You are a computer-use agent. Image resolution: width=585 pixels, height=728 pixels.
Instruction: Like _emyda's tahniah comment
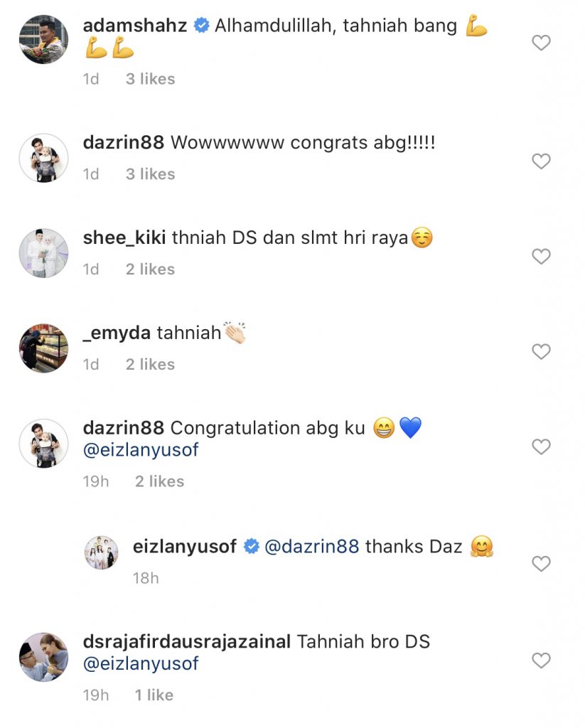541,351
